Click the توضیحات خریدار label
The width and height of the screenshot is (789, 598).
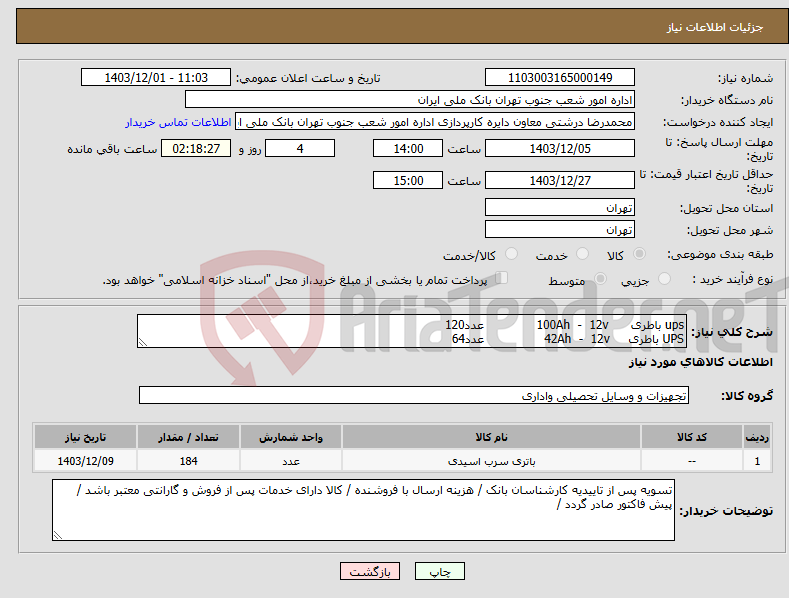pos(726,511)
